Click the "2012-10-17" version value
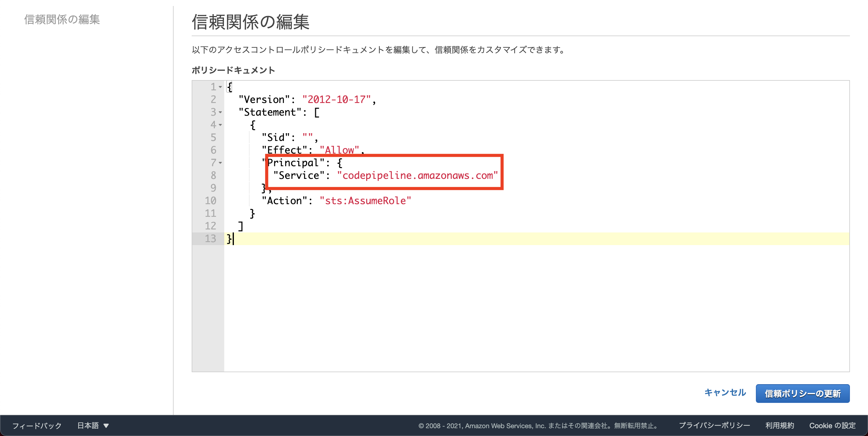 [336, 100]
